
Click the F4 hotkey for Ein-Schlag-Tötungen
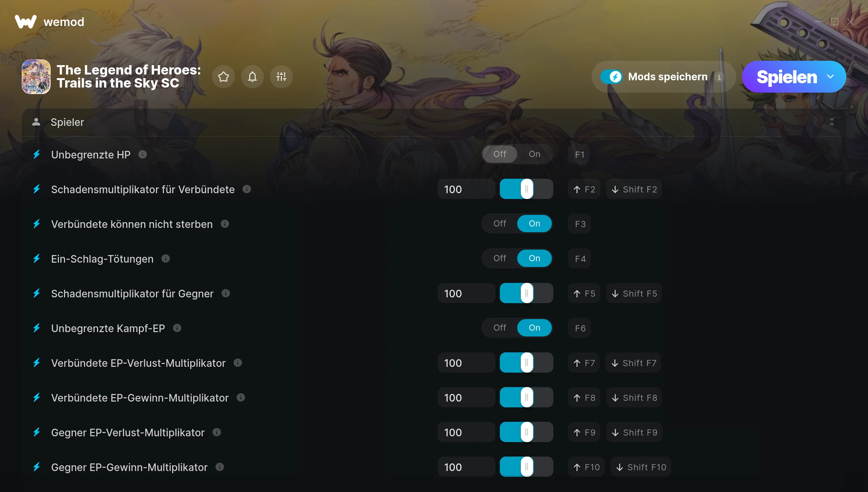580,259
